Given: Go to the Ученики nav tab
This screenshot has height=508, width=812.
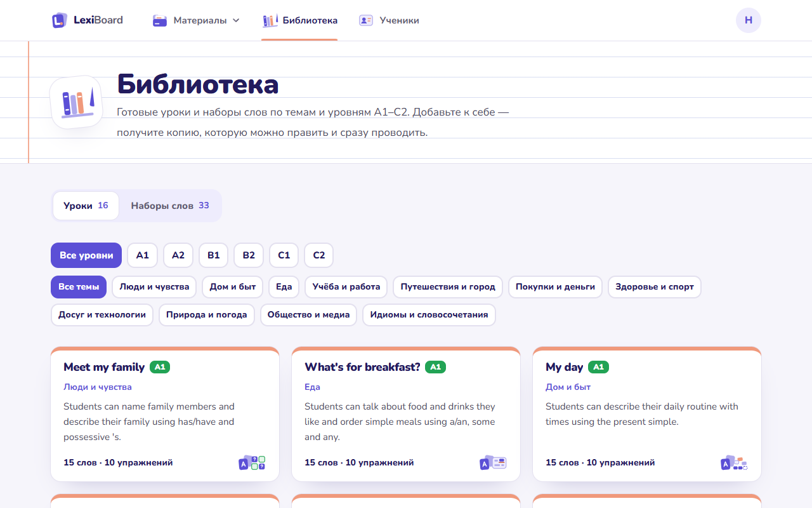Looking at the screenshot, I should coord(389,20).
